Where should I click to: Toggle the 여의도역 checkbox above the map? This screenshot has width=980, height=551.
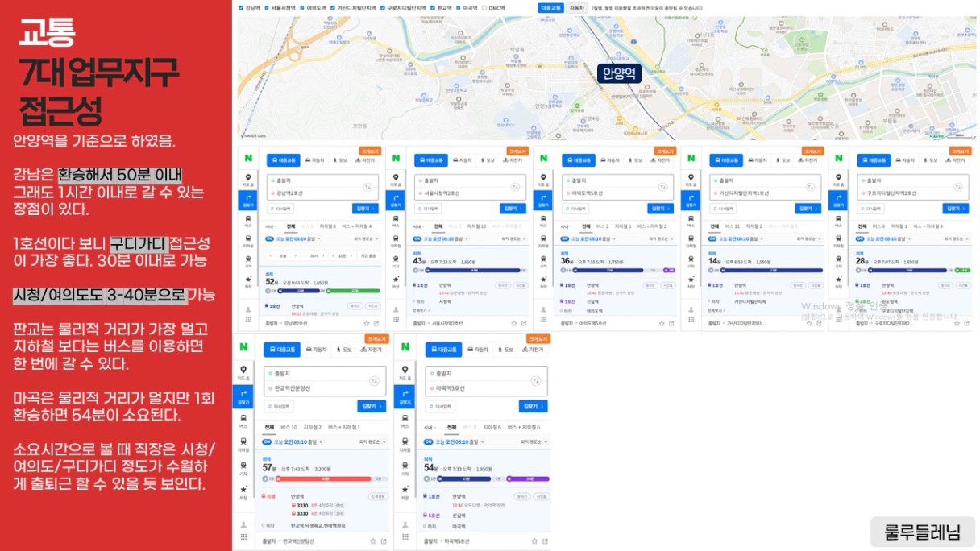point(301,8)
